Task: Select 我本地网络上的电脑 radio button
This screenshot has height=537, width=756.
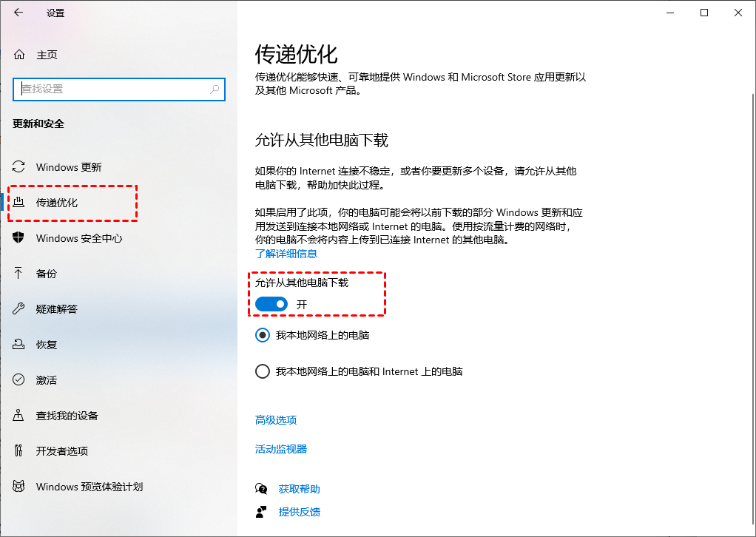Action: click(263, 335)
